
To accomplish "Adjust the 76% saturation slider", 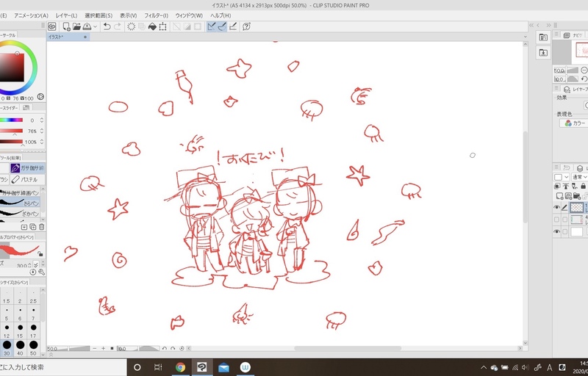I will tap(11, 131).
